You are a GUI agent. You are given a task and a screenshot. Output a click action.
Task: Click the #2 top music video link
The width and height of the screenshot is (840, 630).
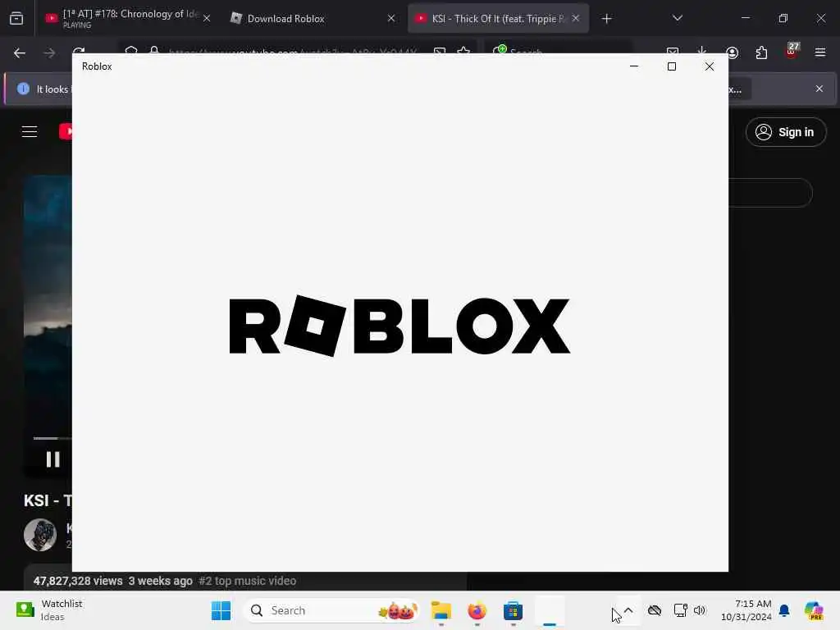(248, 581)
